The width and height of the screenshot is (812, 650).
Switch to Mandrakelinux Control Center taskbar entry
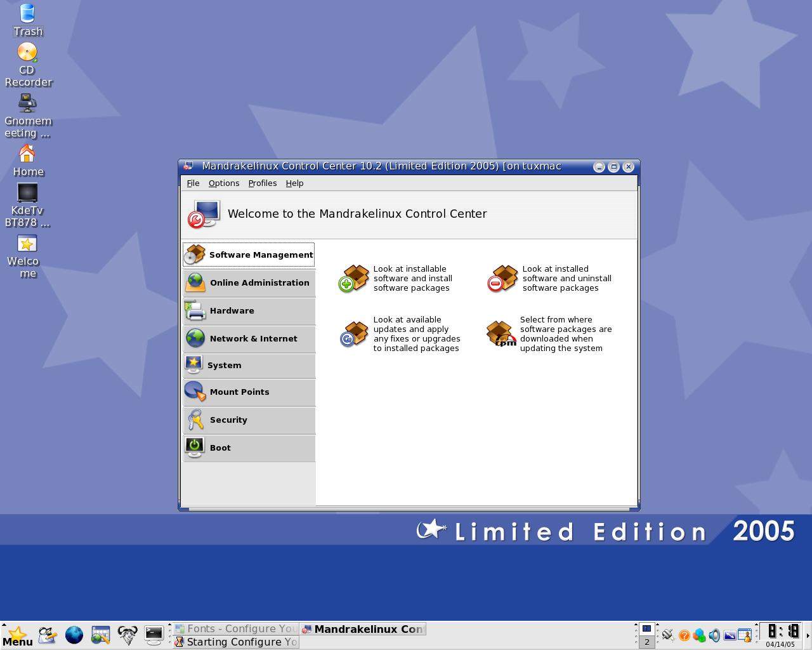point(363,629)
